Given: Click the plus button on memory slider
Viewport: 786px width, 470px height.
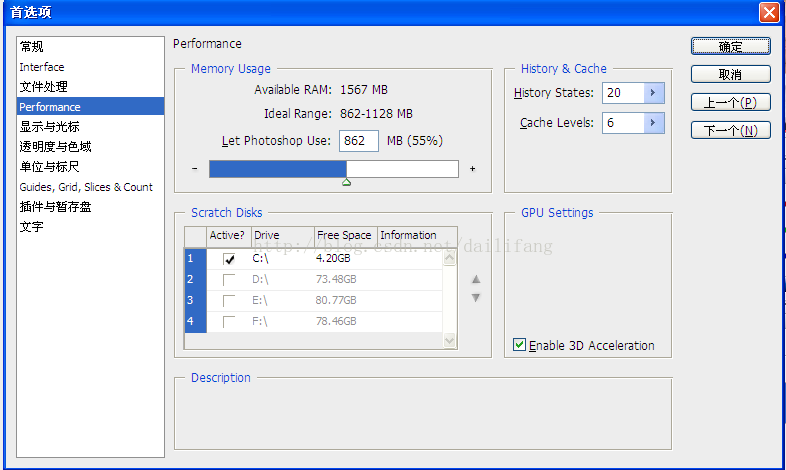Looking at the screenshot, I should click(x=472, y=169).
